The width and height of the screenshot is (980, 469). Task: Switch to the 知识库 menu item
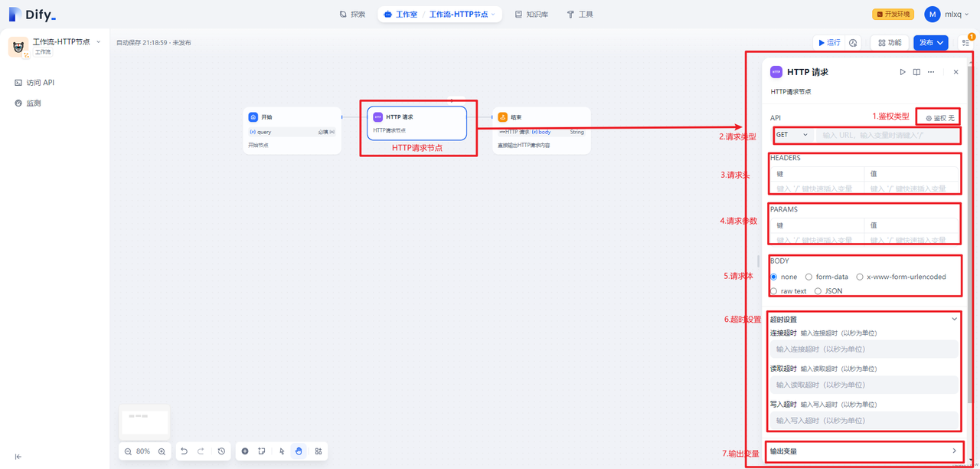[x=531, y=13]
